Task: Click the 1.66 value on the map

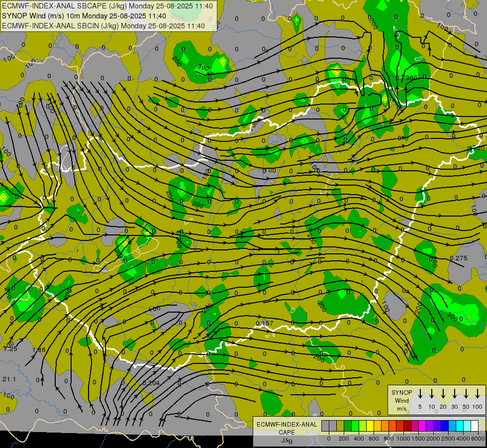Action: tap(39, 350)
